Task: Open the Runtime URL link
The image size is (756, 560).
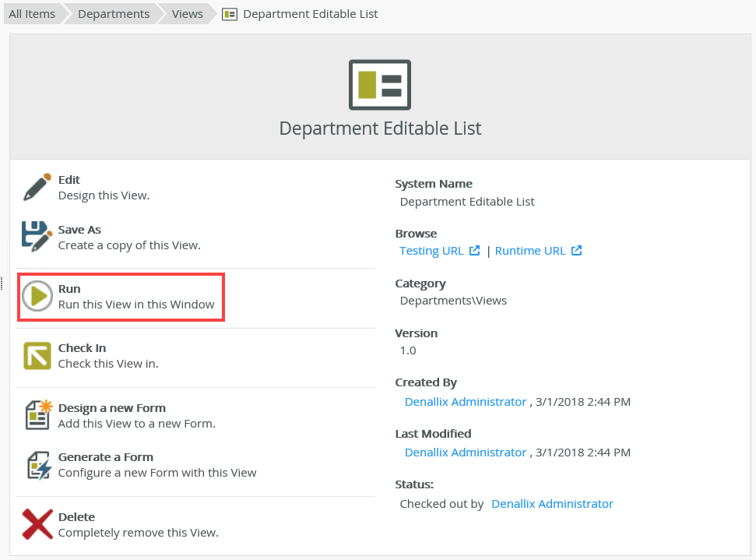Action: pyautogui.click(x=530, y=251)
